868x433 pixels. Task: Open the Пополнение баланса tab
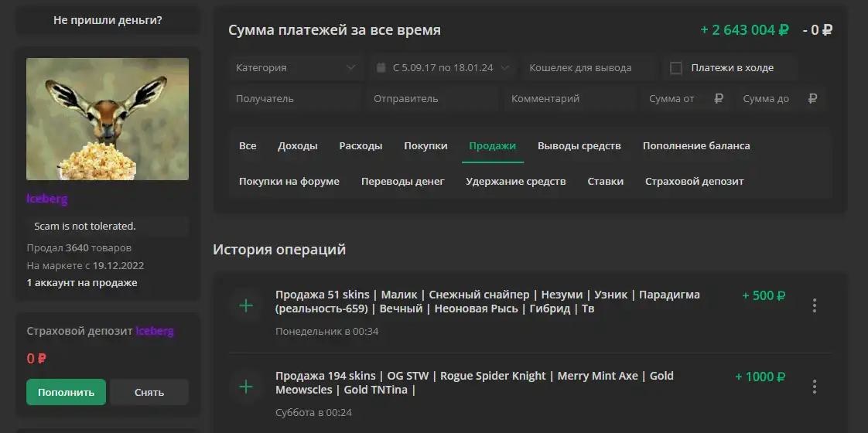coord(696,146)
